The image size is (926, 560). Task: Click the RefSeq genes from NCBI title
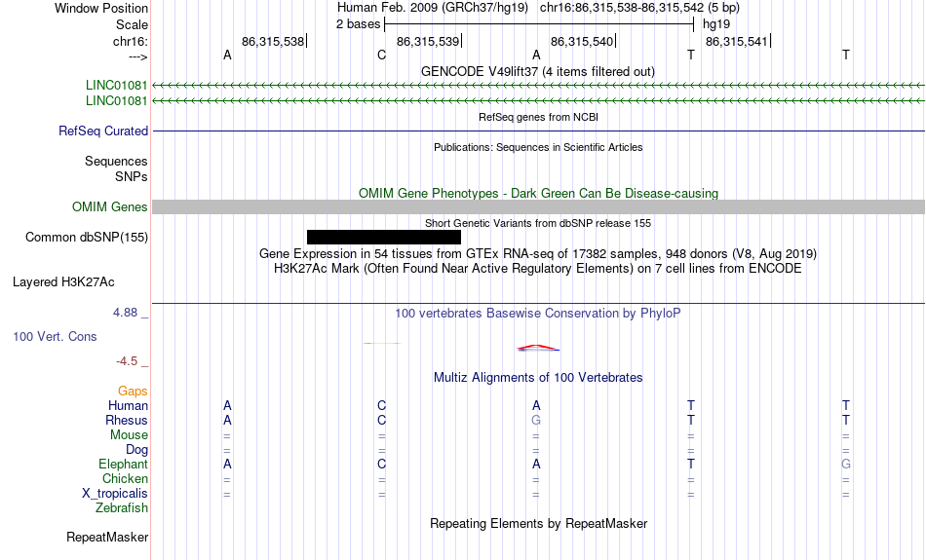pos(538,117)
